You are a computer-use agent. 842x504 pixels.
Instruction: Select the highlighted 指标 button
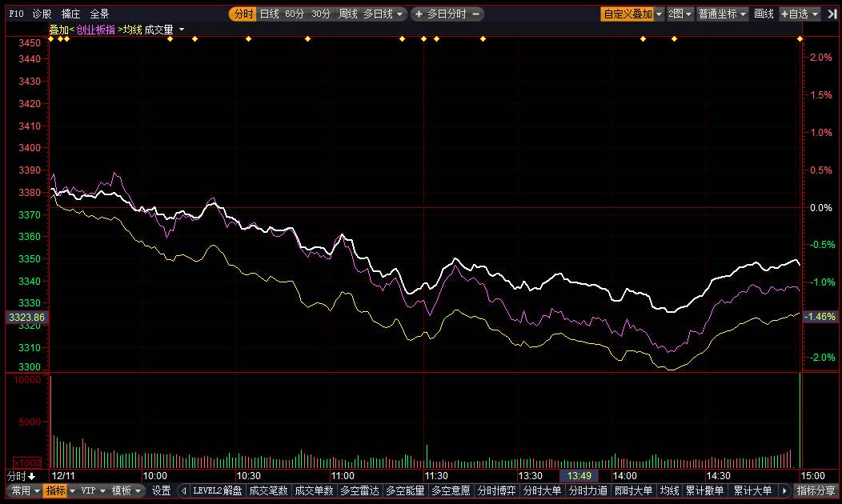(55, 490)
